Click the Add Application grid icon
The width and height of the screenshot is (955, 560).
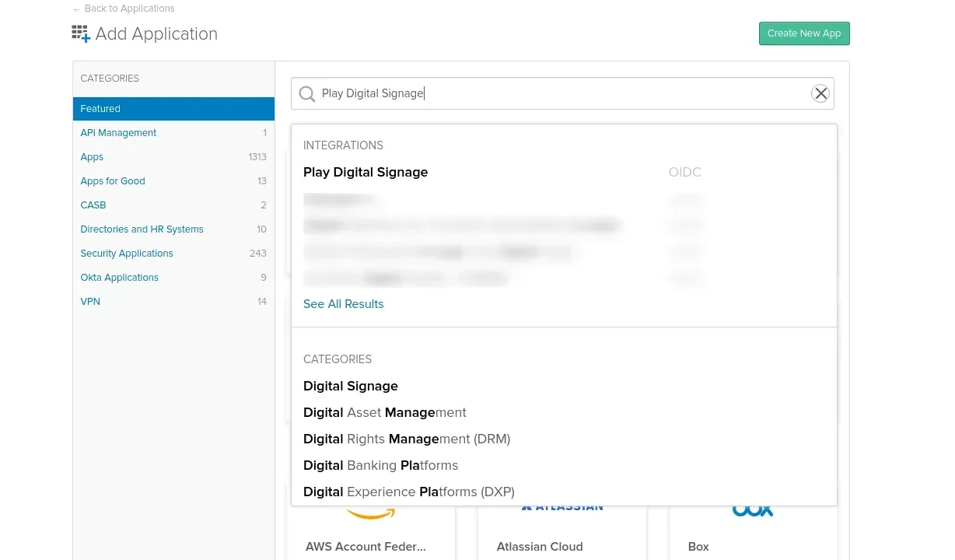click(x=81, y=33)
